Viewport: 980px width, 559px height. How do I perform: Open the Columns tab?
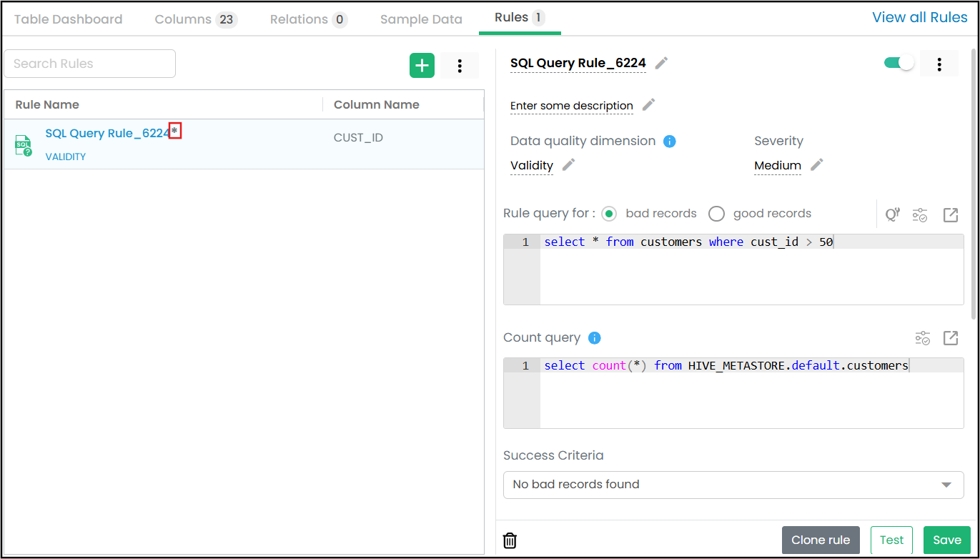point(196,19)
